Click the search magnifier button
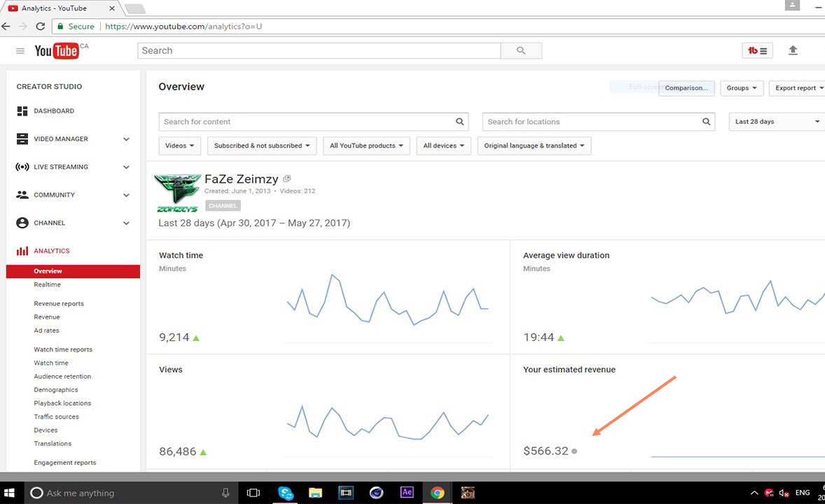Image resolution: width=825 pixels, height=504 pixels. click(521, 50)
